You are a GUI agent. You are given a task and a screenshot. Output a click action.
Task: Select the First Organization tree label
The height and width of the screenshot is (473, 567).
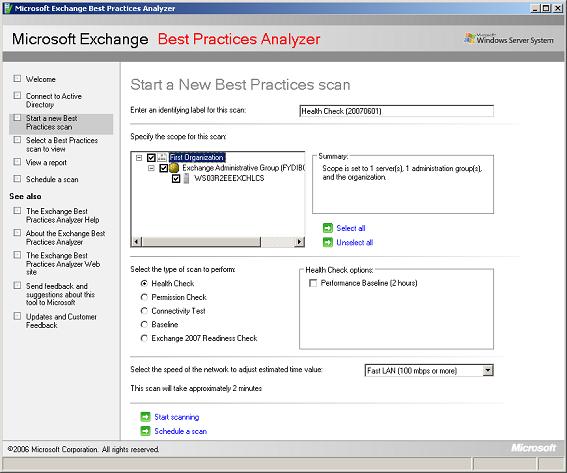197,157
